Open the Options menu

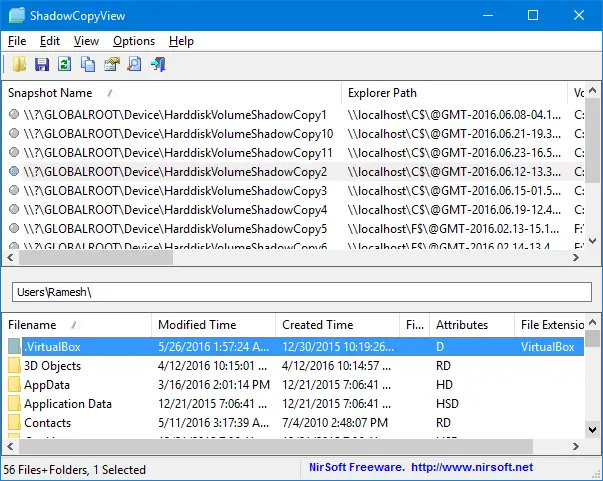pos(134,41)
